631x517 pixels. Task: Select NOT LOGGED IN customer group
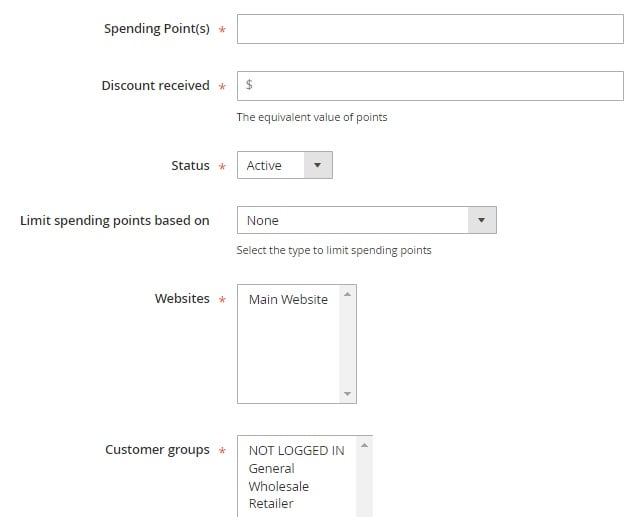[296, 450]
